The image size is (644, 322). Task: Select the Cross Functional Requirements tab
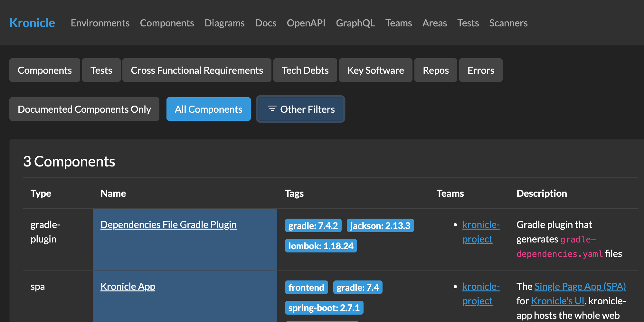197,70
